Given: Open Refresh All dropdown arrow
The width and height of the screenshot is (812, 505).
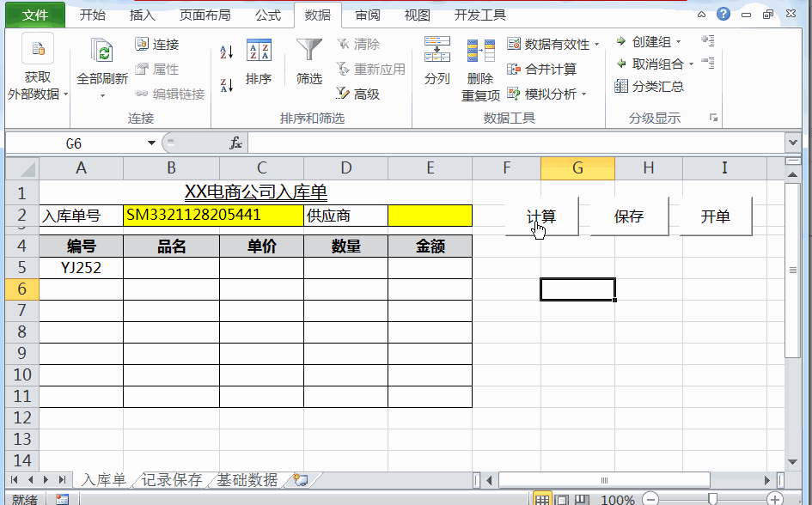Looking at the screenshot, I should [x=102, y=95].
